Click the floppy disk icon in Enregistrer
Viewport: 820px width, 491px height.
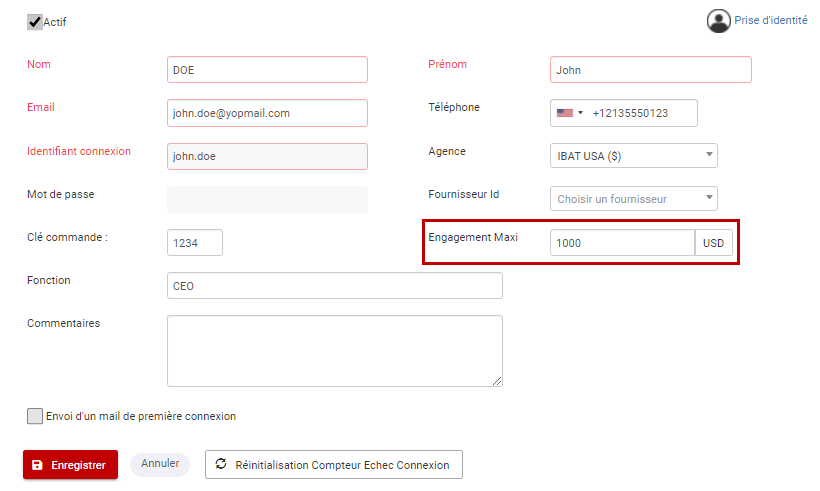pos(38,465)
